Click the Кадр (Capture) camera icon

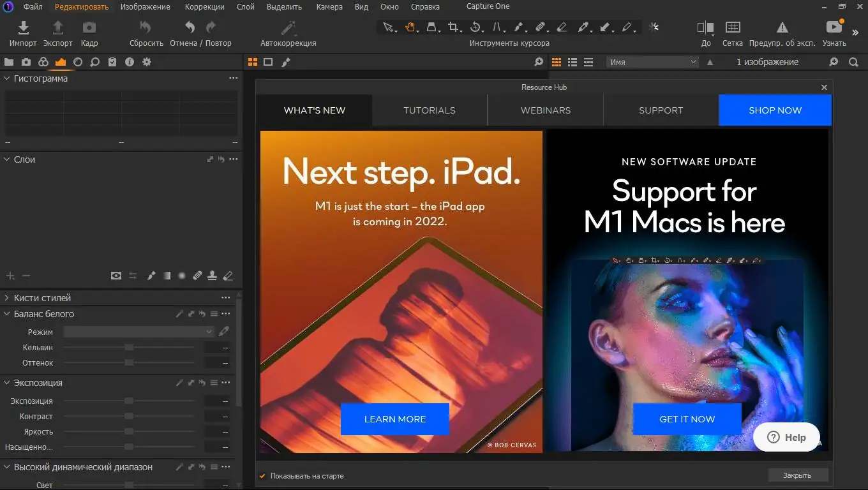click(x=89, y=27)
